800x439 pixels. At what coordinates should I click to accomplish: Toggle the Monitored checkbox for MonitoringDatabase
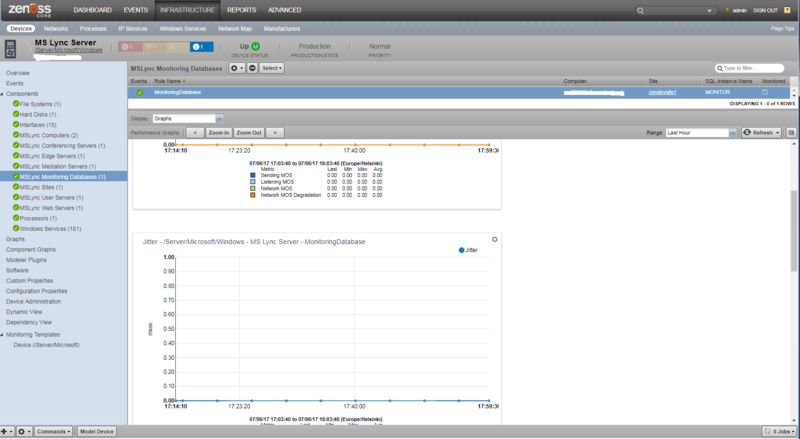point(765,92)
